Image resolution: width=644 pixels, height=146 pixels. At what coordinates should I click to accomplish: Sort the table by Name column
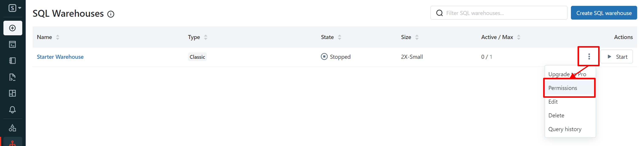(x=58, y=37)
